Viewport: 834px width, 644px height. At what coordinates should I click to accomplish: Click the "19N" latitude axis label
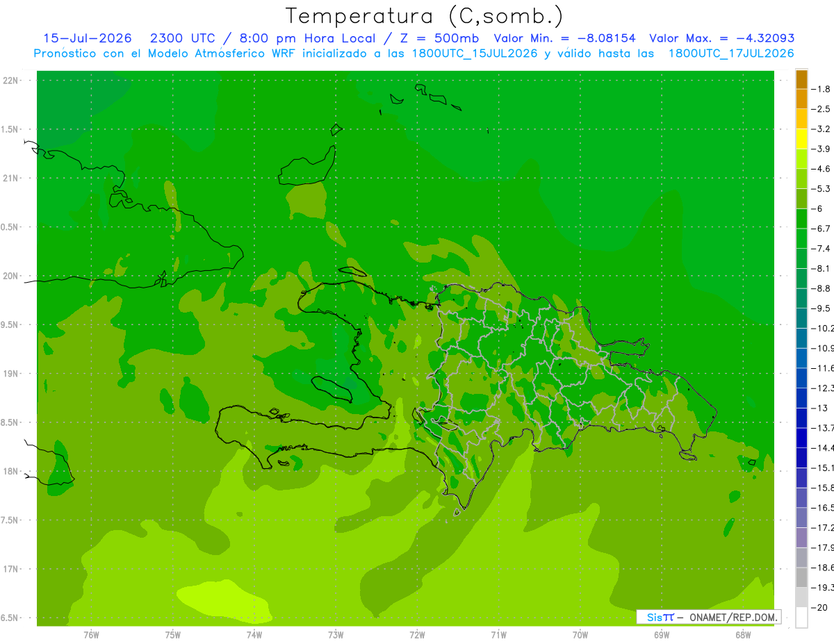[11, 374]
